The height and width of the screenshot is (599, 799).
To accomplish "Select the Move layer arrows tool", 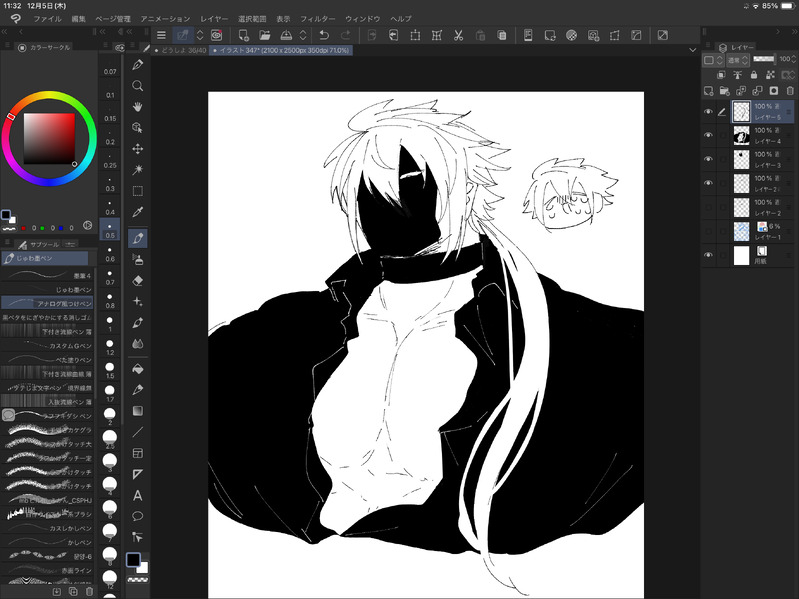I will point(138,149).
